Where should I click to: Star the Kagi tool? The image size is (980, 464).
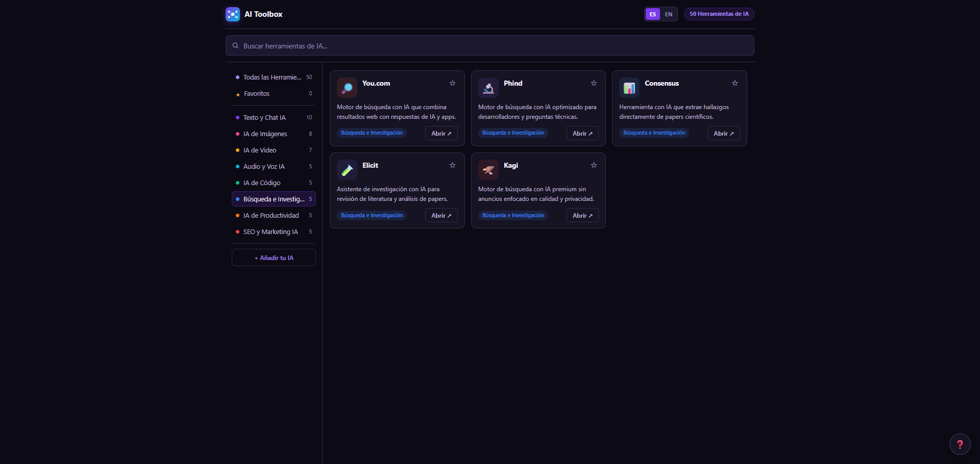(x=594, y=165)
